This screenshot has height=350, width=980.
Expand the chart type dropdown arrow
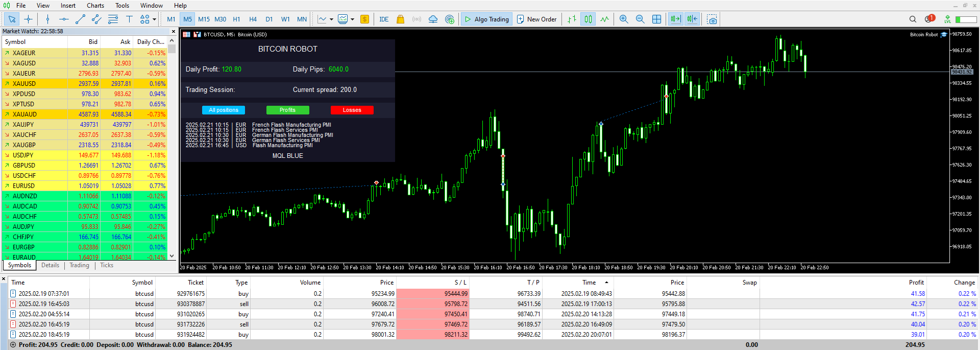click(x=331, y=19)
